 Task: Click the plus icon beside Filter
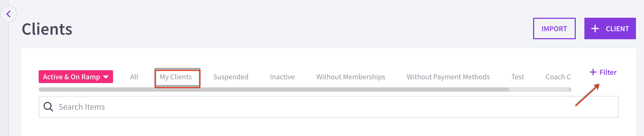pos(593,72)
